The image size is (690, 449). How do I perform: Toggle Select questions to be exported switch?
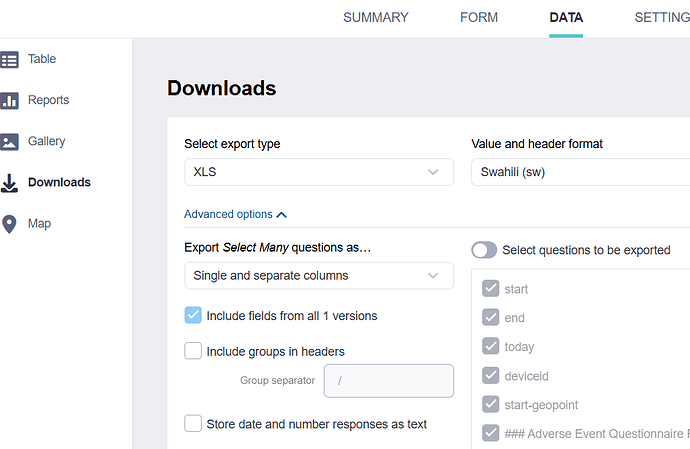[x=484, y=250]
